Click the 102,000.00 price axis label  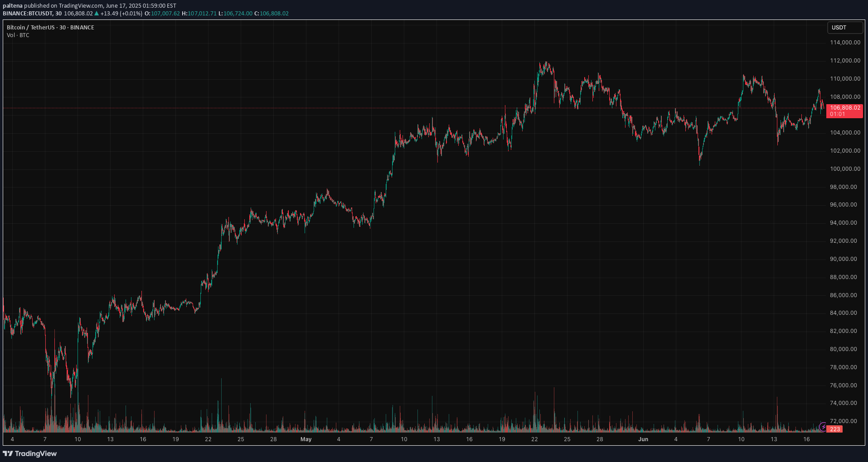pyautogui.click(x=845, y=151)
